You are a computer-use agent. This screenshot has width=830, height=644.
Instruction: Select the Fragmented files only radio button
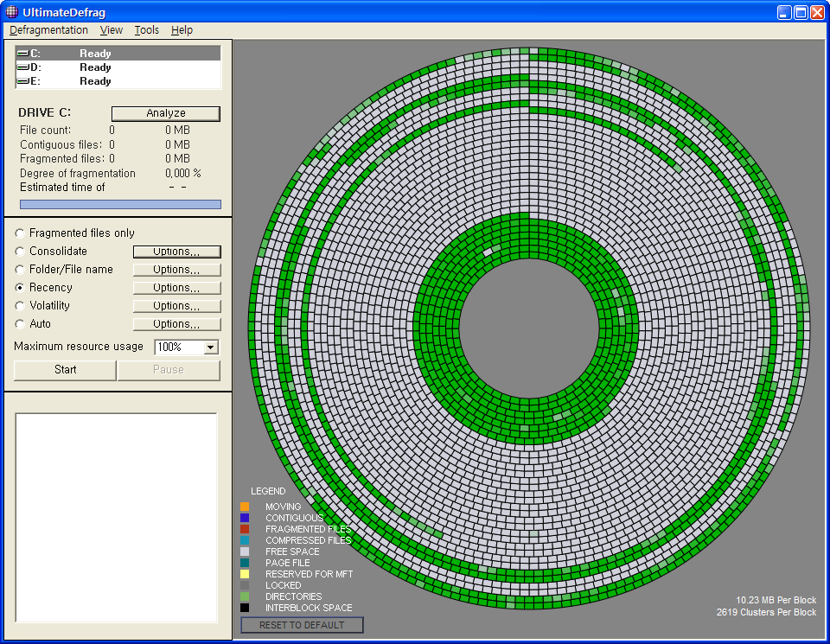pyautogui.click(x=20, y=233)
